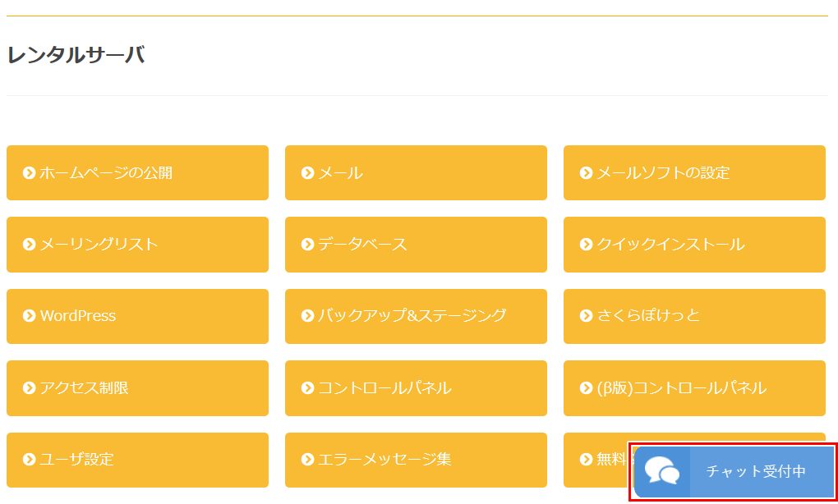Open the コントロールパネル help category
This screenshot has width=838, height=504.
tap(416, 388)
